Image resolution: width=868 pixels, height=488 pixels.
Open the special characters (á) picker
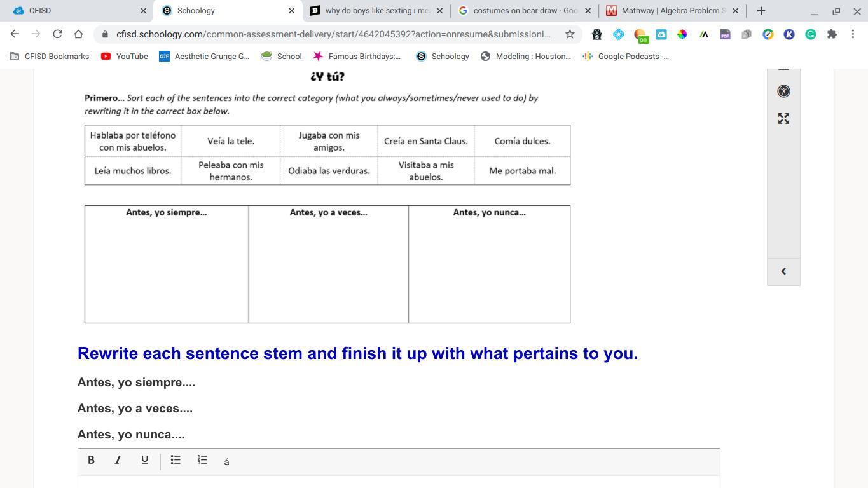pos(226,461)
